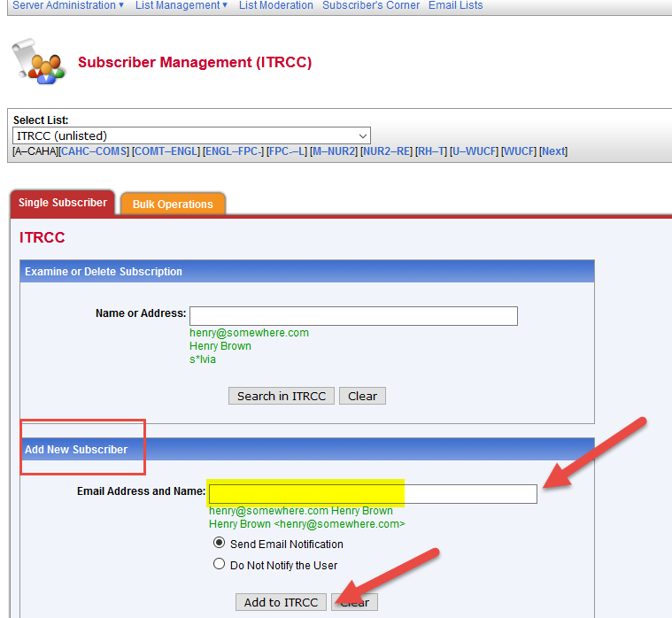672x618 pixels.
Task: Focus Email Address and Name field
Action: pos(373,494)
